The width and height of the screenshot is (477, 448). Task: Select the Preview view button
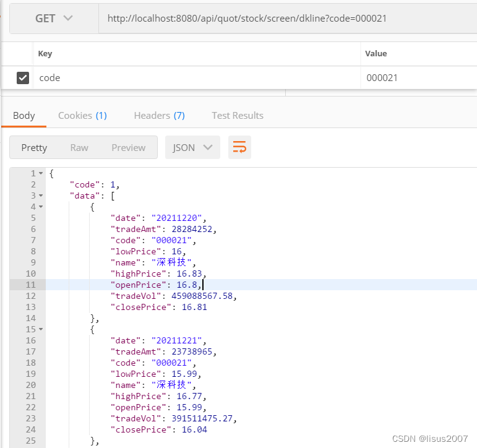pos(129,148)
